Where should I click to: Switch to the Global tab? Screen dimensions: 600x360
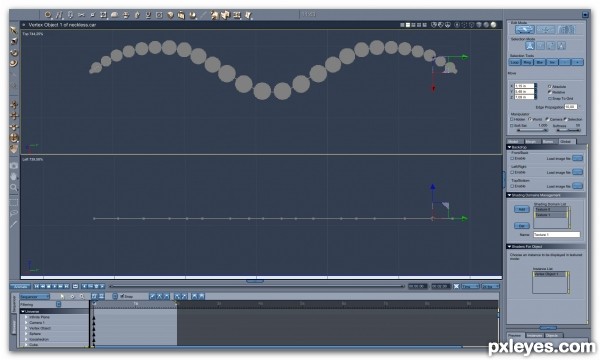tap(566, 142)
